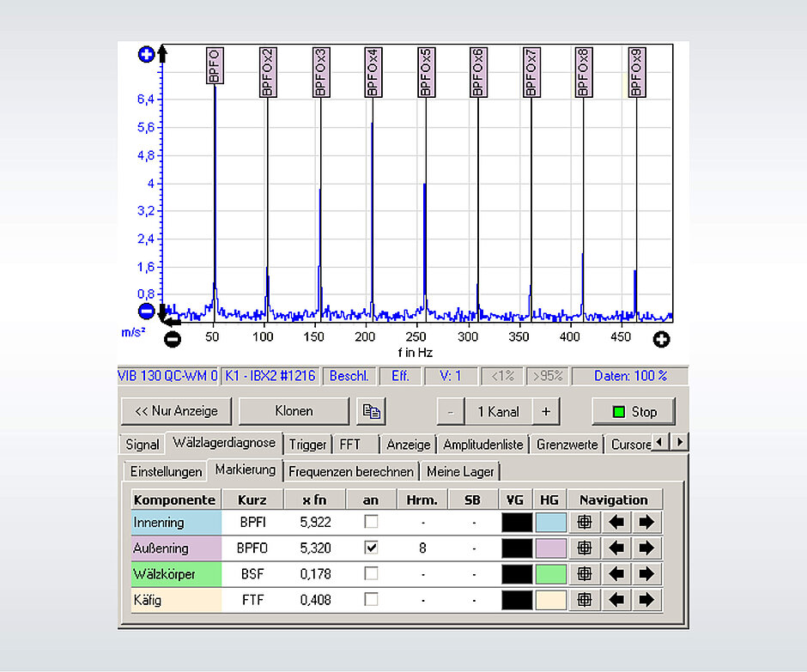Viewport: 807px width, 672px height.
Task: Zoom in using the blue plus icon
Action: 144,54
